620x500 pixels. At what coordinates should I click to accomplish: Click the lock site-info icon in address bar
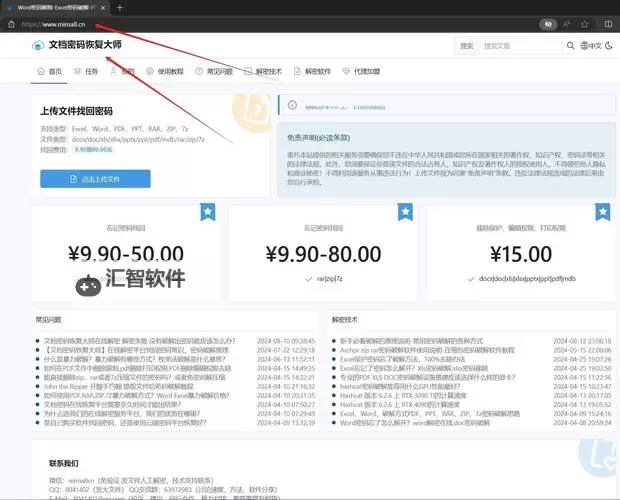11,24
